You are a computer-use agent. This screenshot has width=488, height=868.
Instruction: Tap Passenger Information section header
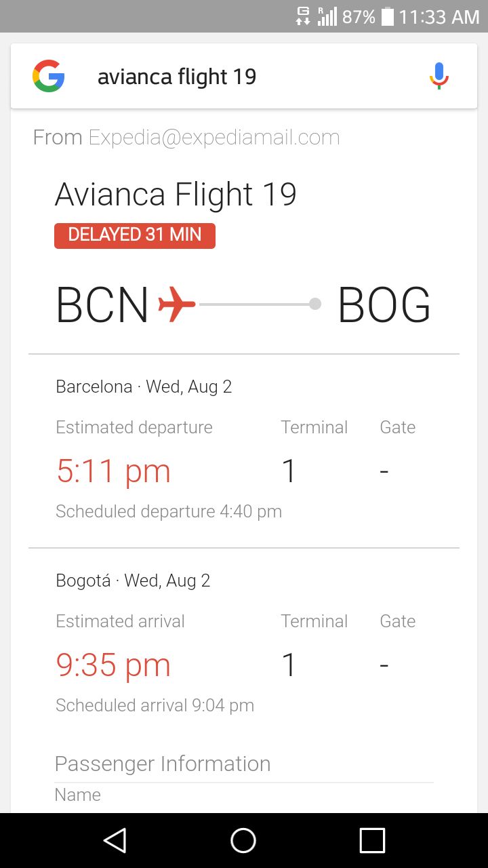(163, 764)
